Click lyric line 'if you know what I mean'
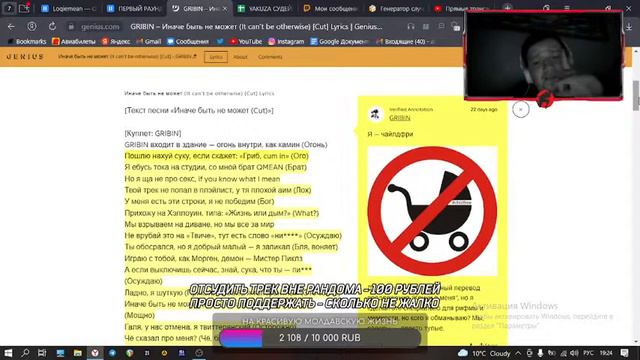This screenshot has width=640, height=360. click(202, 179)
